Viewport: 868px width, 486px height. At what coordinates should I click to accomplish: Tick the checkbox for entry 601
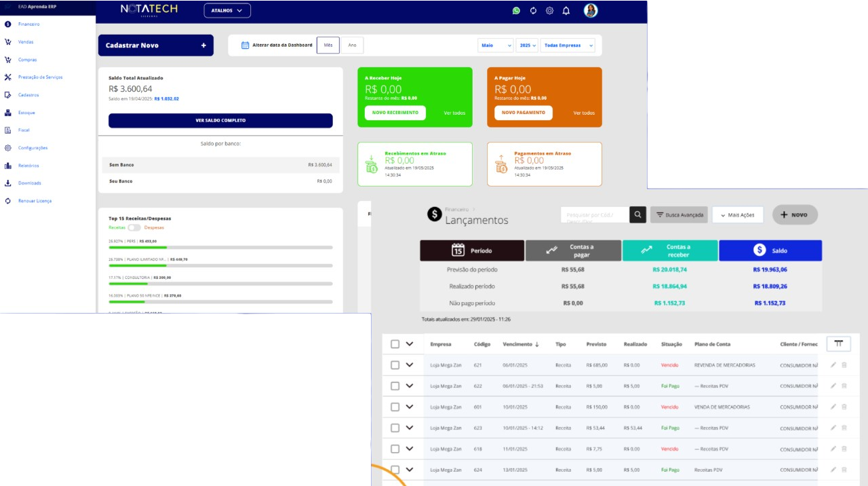(x=395, y=407)
